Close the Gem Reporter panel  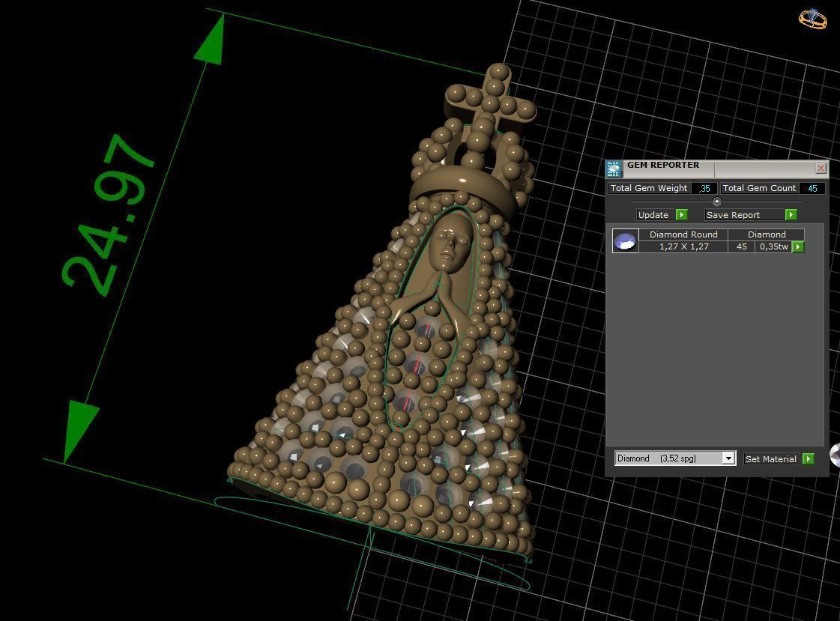[x=821, y=168]
